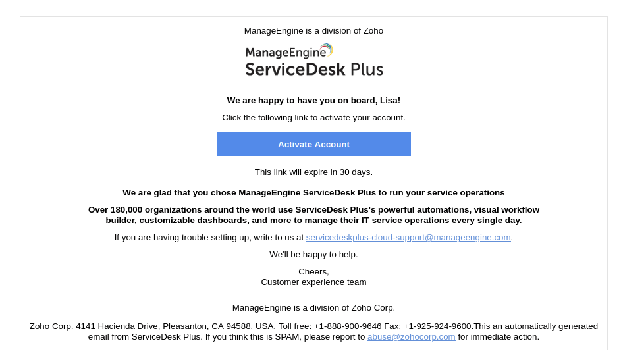621x364 pixels.
Task: Click the footer 'division of Zoho Corp.' line
Action: pyautogui.click(x=313, y=307)
